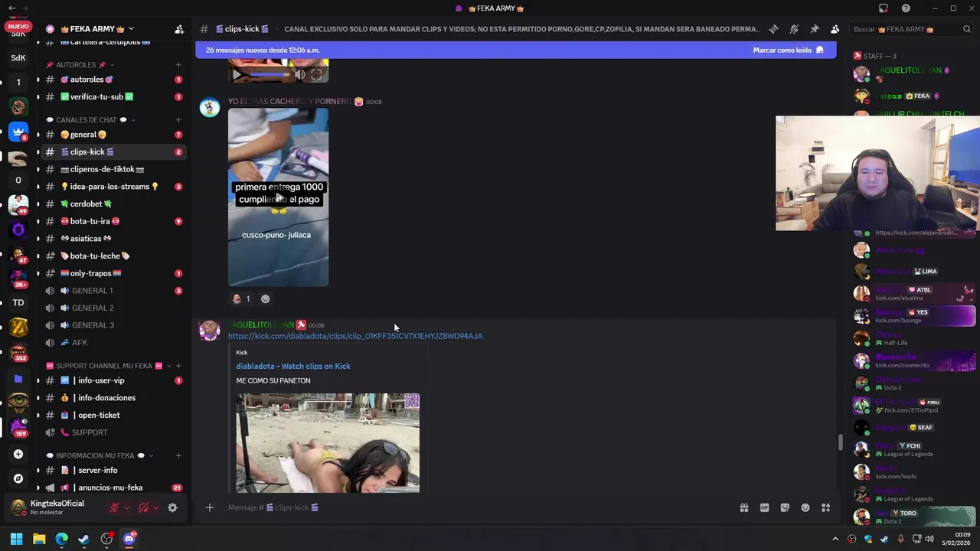Open the apps launcher icon
This screenshot has width=980, height=551.
[825, 507]
